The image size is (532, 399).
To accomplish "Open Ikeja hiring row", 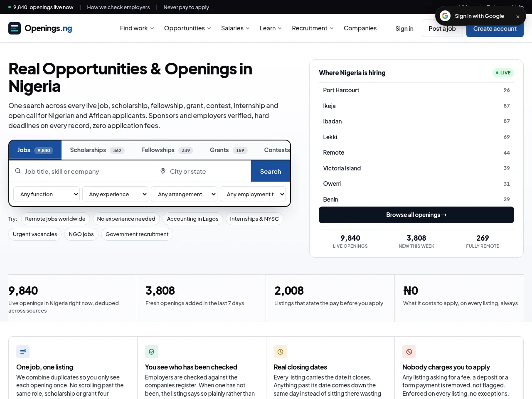I will (416, 106).
